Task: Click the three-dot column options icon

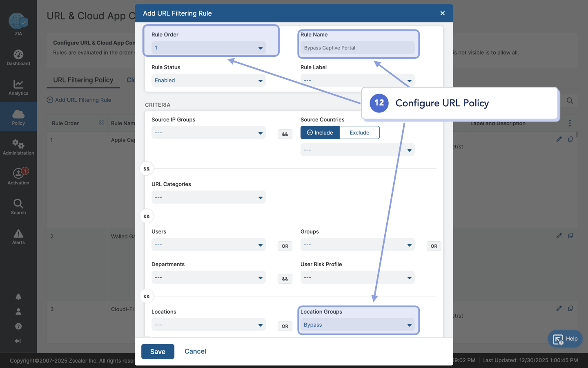Action: tap(570, 123)
